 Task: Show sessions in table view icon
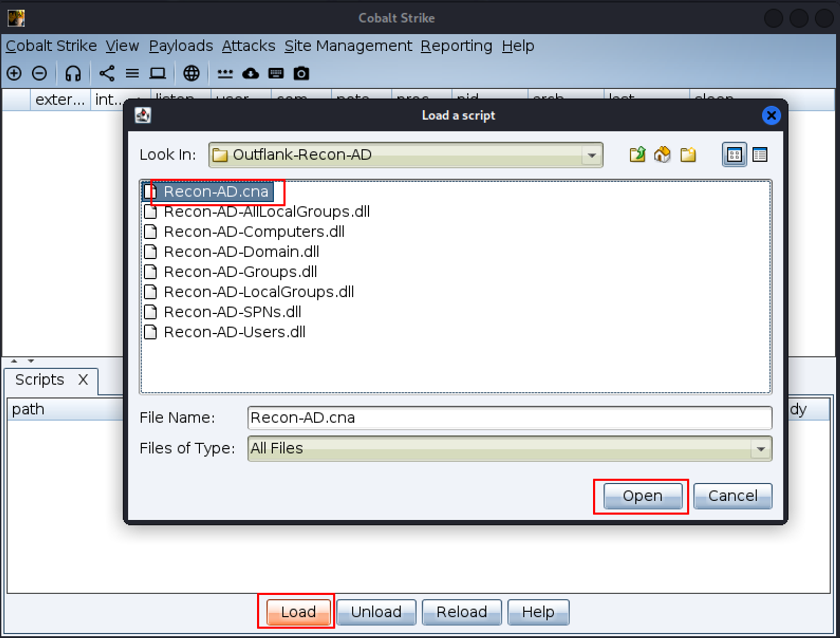tap(132, 73)
